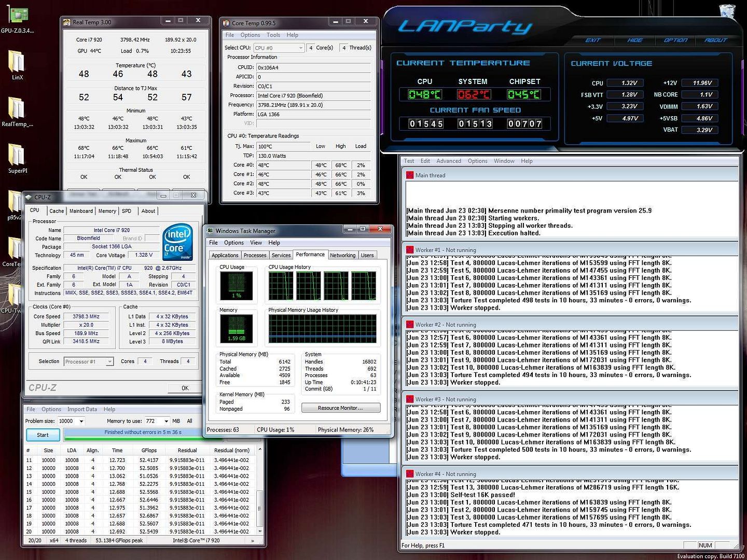Open the Recycle Bin icon
The image size is (747, 560).
[x=727, y=11]
